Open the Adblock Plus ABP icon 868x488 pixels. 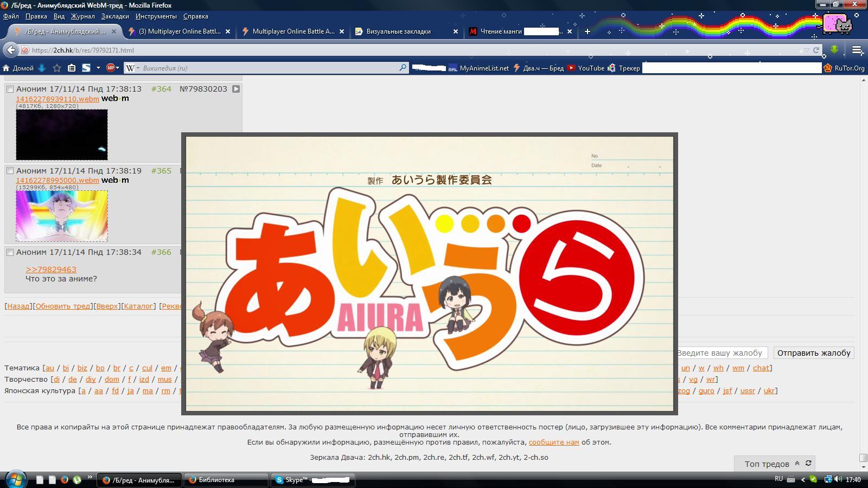pyautogui.click(x=110, y=68)
